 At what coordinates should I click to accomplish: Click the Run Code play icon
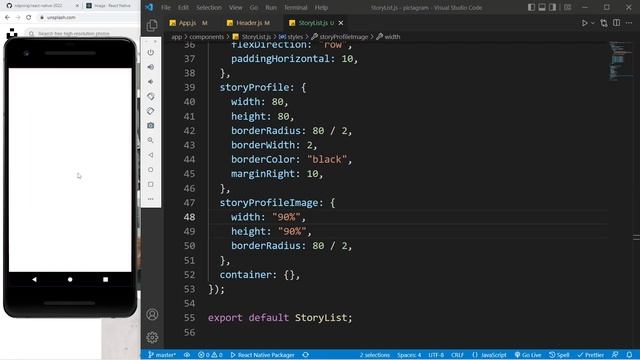pos(584,23)
